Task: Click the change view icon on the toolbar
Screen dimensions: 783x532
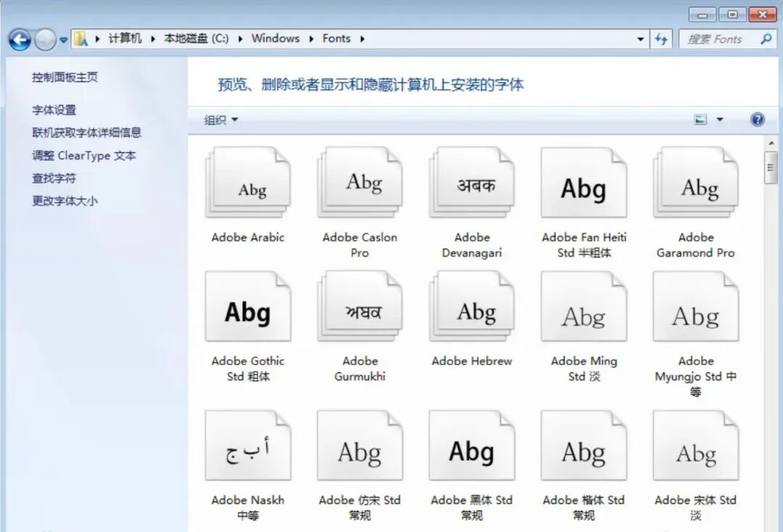Action: (x=700, y=119)
